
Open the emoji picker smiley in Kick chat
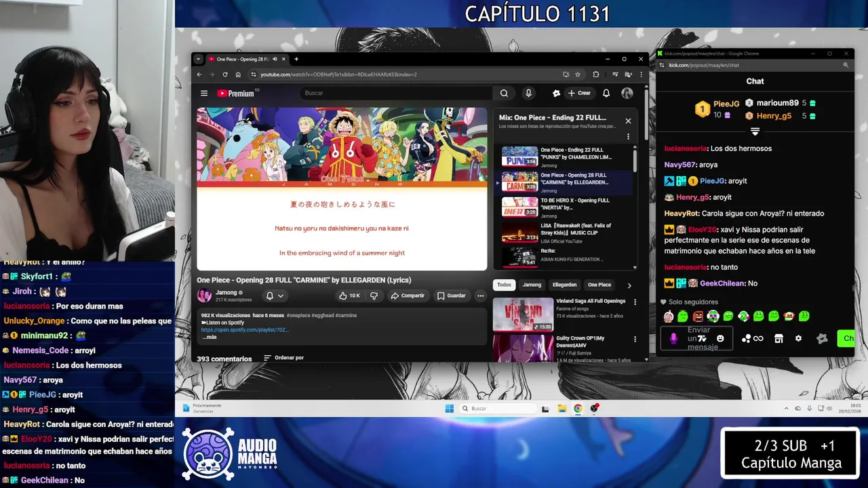click(x=720, y=338)
